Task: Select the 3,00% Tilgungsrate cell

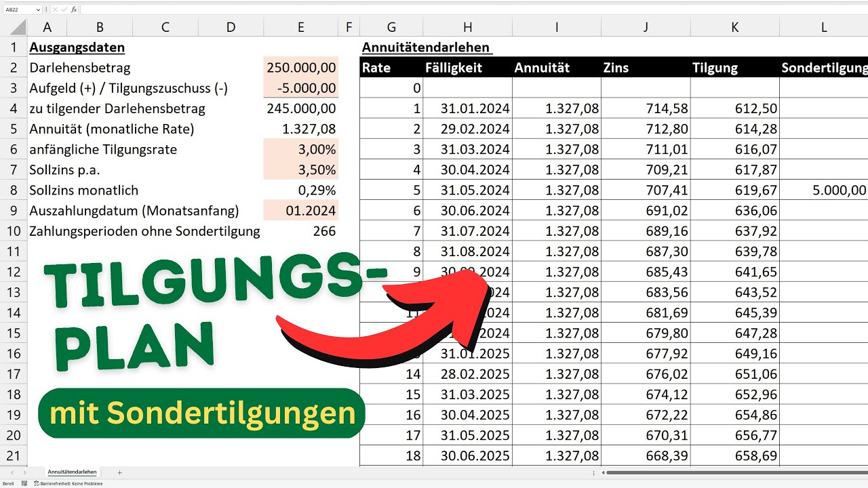Action: [x=300, y=149]
